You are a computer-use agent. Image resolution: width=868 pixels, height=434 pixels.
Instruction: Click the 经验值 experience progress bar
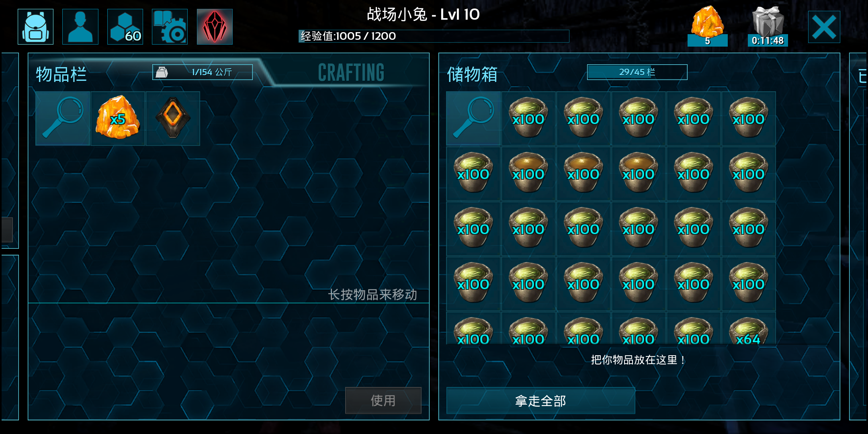[x=434, y=36]
